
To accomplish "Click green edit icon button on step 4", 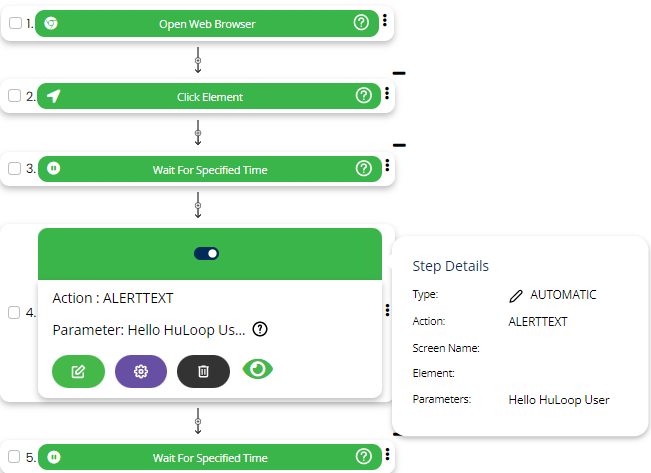I will pyautogui.click(x=78, y=371).
